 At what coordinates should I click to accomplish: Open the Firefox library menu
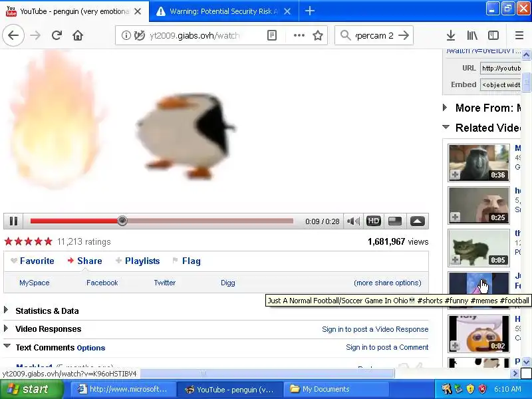pos(472,35)
